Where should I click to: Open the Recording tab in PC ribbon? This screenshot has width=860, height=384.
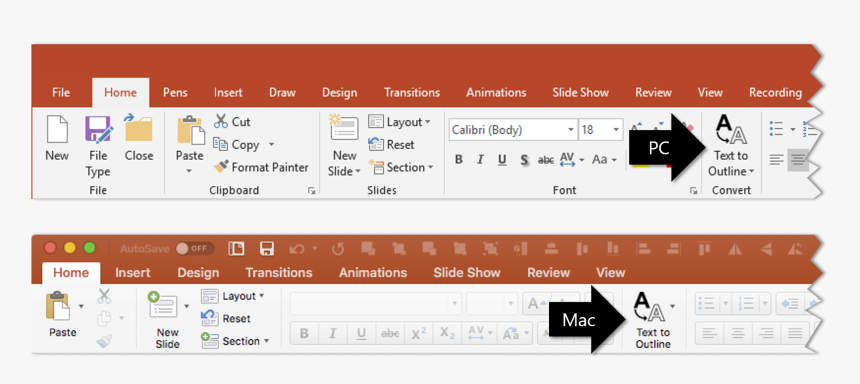[x=775, y=93]
